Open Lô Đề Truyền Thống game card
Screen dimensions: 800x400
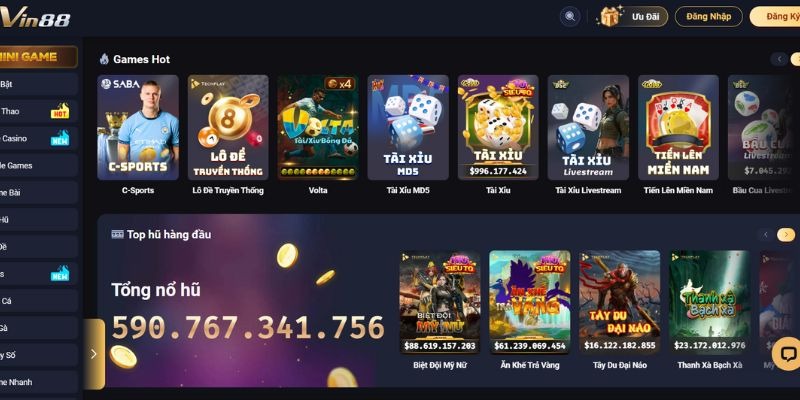coord(228,128)
